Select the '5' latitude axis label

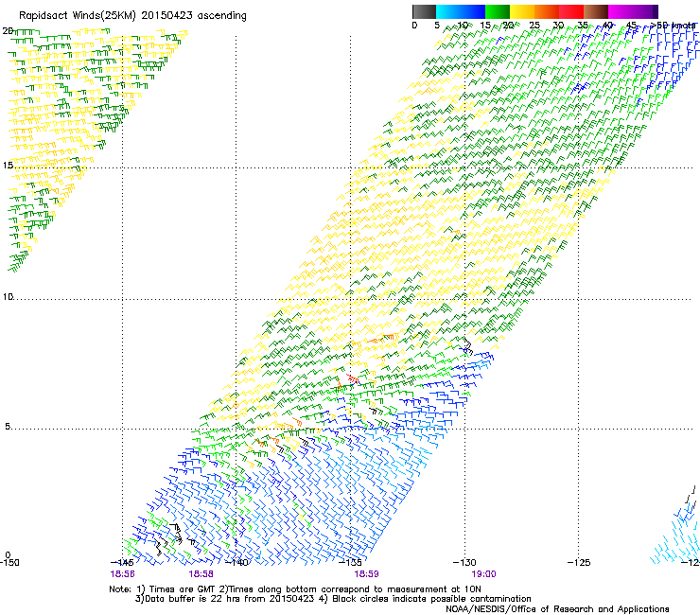pyautogui.click(x=8, y=426)
